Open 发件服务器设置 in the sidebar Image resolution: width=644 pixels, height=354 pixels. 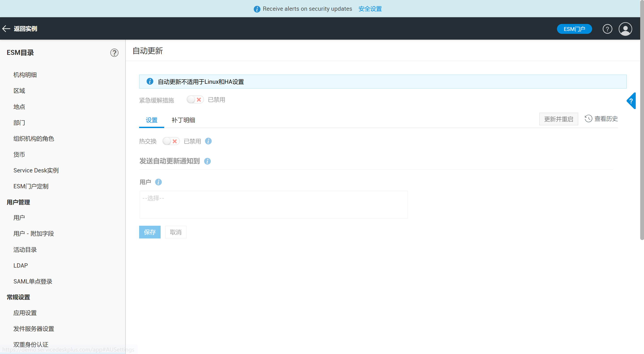(x=34, y=329)
